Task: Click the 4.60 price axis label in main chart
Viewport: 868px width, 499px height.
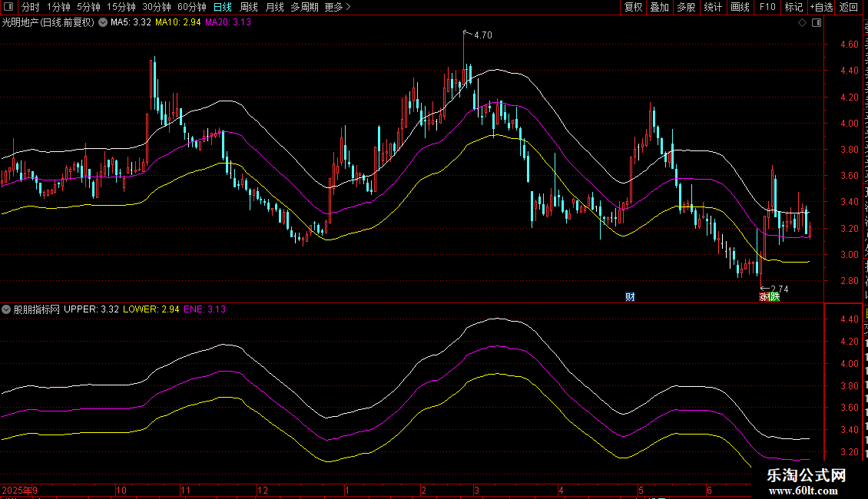Action: point(849,45)
